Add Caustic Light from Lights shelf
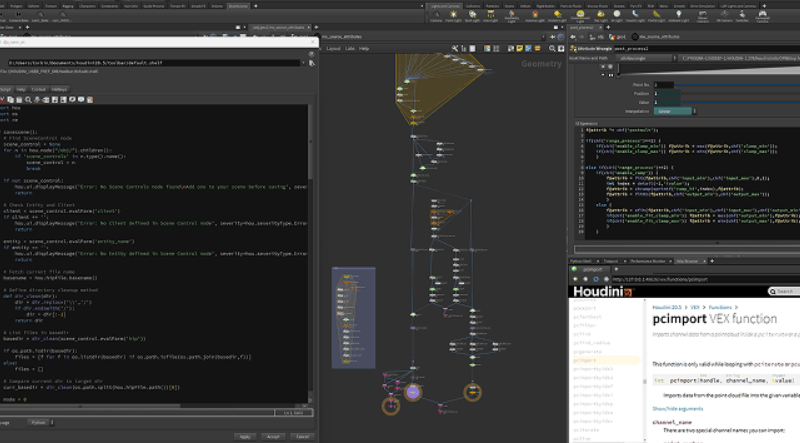 pyautogui.click(x=635, y=16)
